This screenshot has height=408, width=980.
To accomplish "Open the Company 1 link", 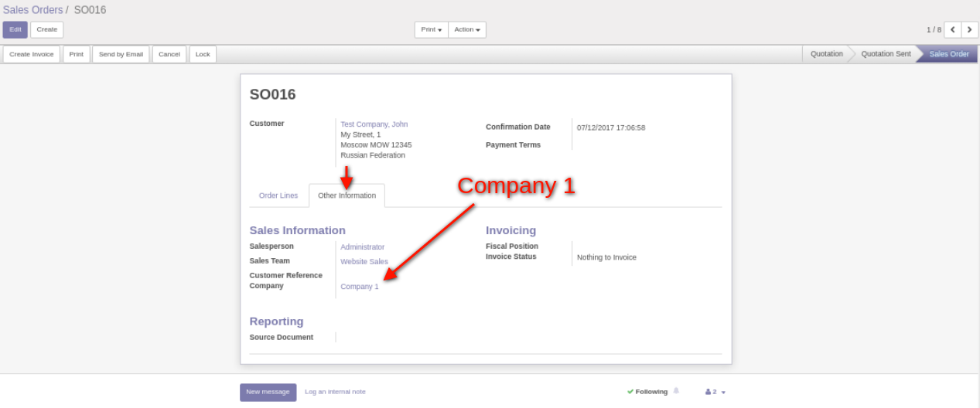I will coord(360,287).
